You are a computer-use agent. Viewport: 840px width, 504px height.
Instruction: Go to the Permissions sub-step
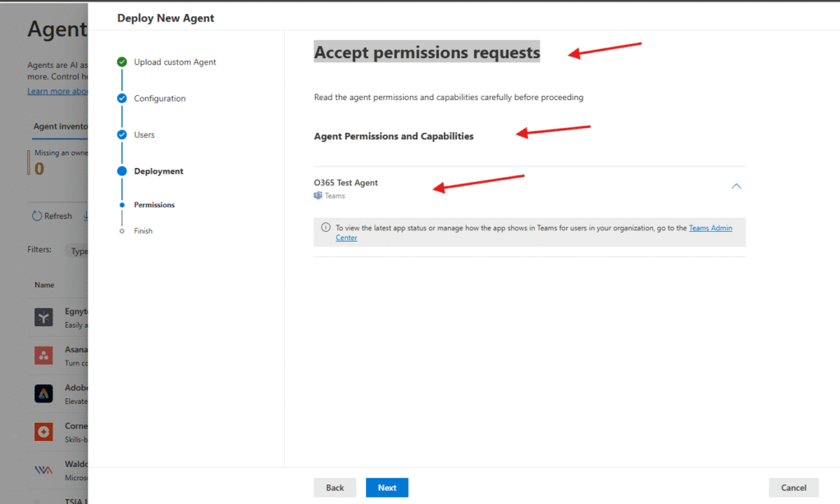[x=154, y=205]
